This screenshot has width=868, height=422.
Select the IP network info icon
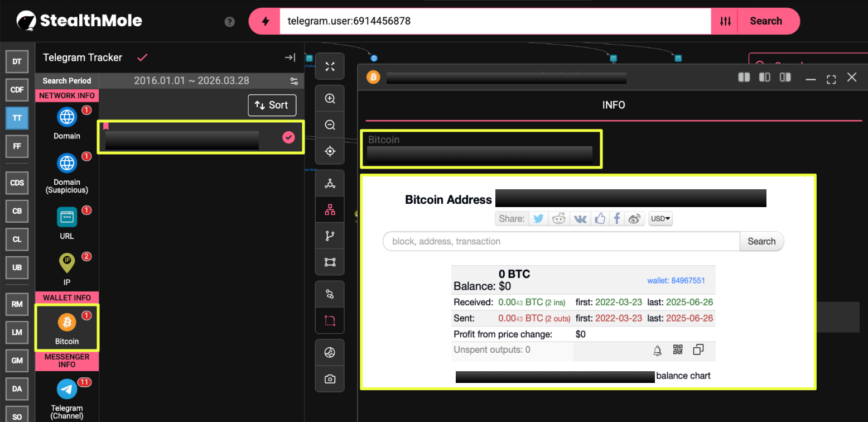pos(66,263)
